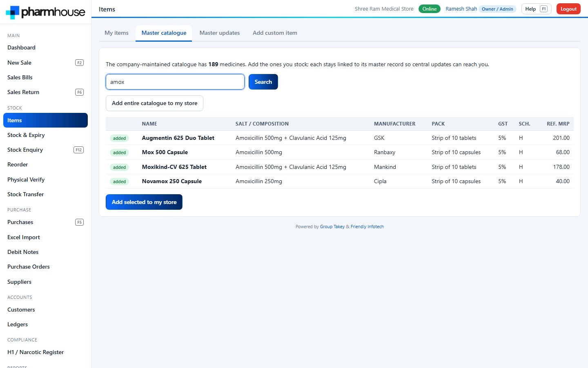This screenshot has width=588, height=368.
Task: Open the Help button
Action: click(536, 9)
